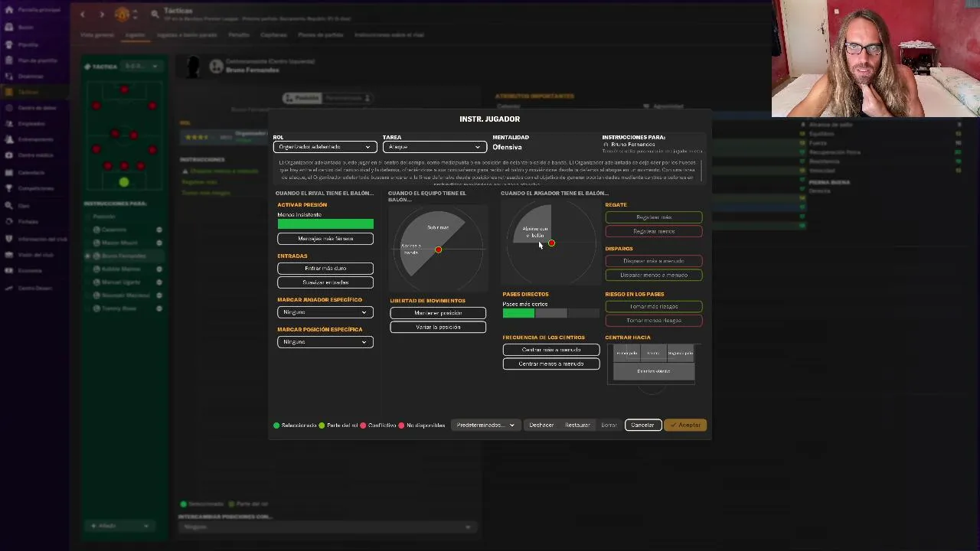This screenshot has width=980, height=551.
Task: Click the Aceptar button
Action: point(685,425)
